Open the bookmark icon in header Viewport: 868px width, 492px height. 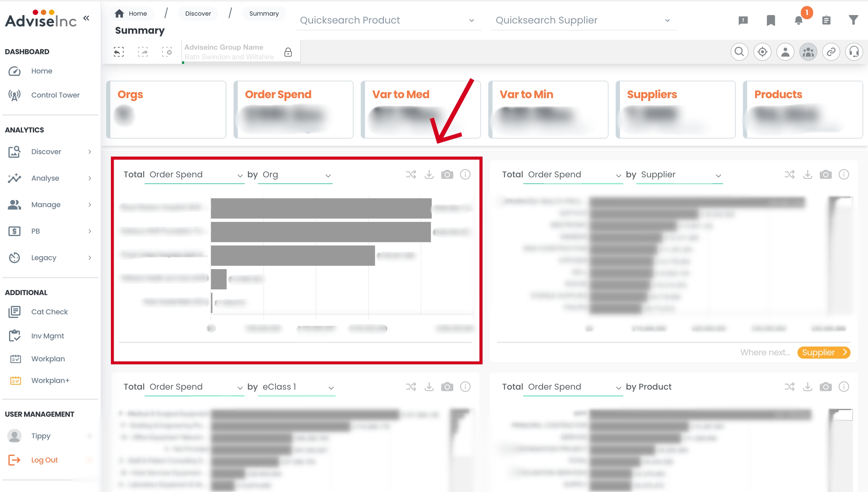tap(771, 20)
